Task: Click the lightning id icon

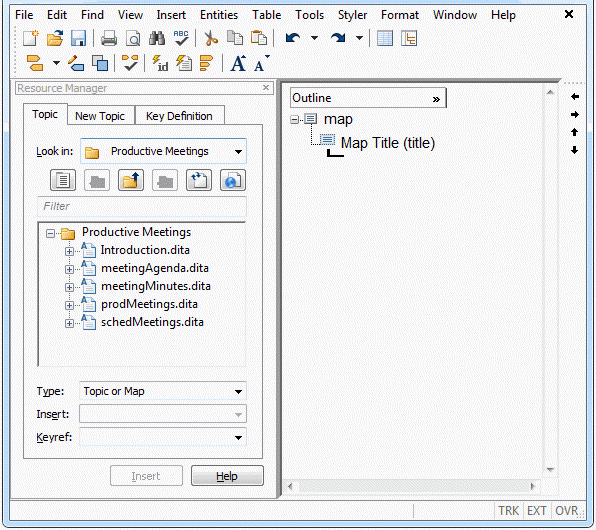Action: tap(160, 63)
